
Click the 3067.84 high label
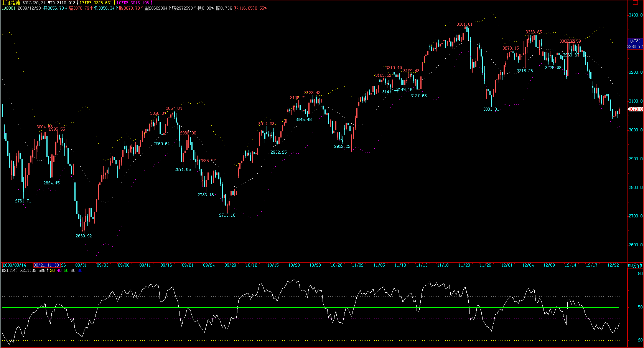coord(174,108)
